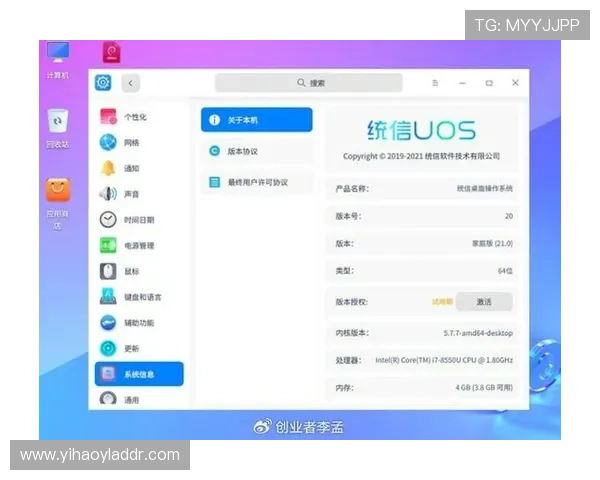Click the 版本号 value 20

click(x=509, y=216)
